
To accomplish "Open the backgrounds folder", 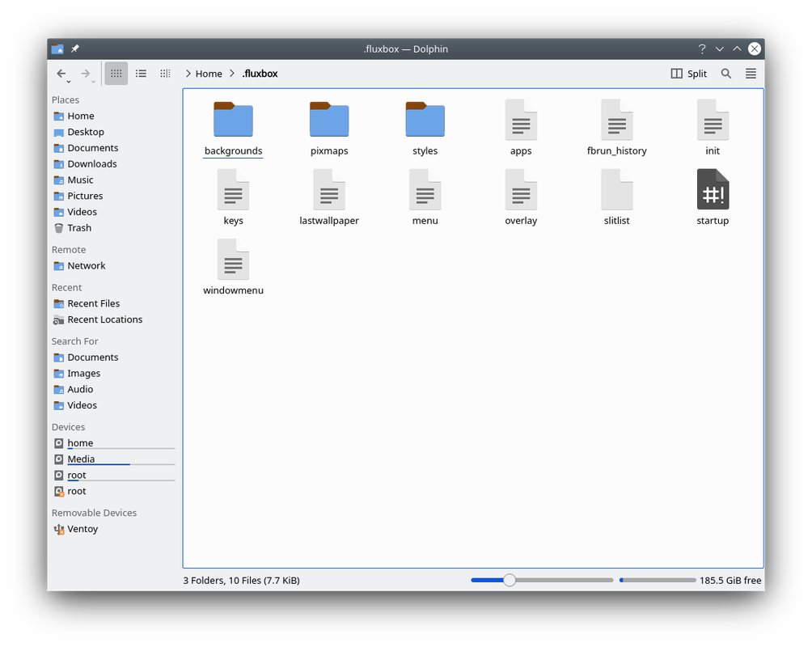I will (233, 128).
